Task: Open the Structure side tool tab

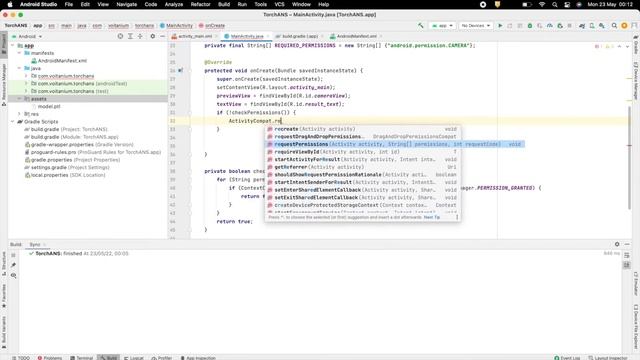Action: point(4,263)
